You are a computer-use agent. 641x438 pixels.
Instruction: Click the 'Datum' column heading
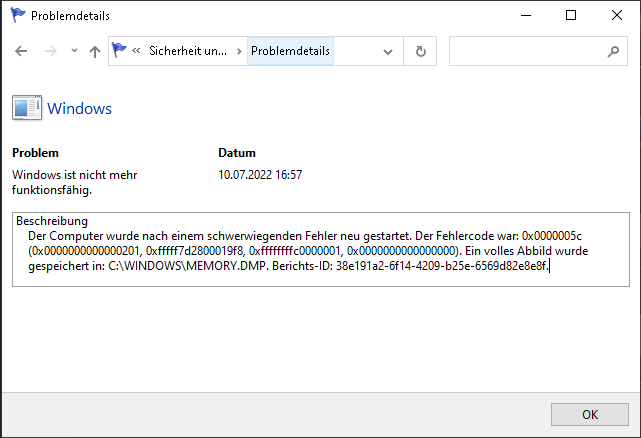click(237, 153)
